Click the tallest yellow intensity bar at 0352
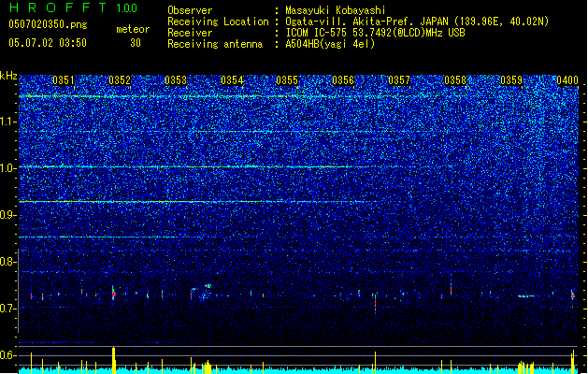Screen dimensions: 588x374 [x=114, y=360]
